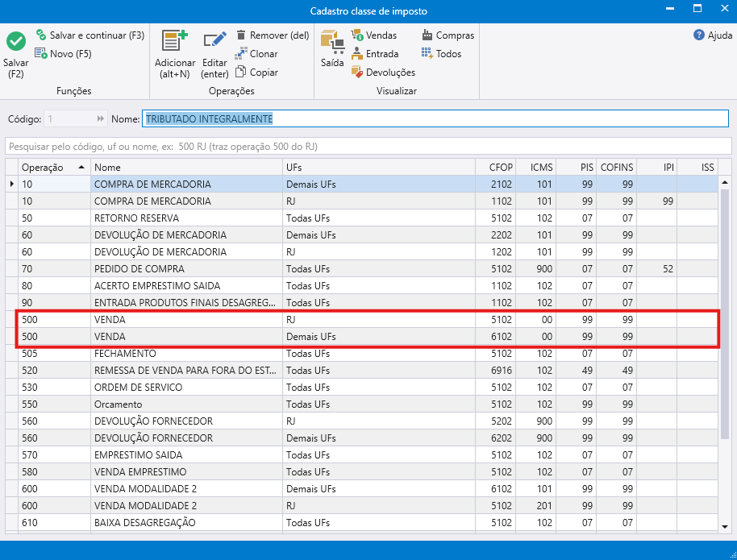Click the operation search box
Screen dimensions: 737x560
368,147
